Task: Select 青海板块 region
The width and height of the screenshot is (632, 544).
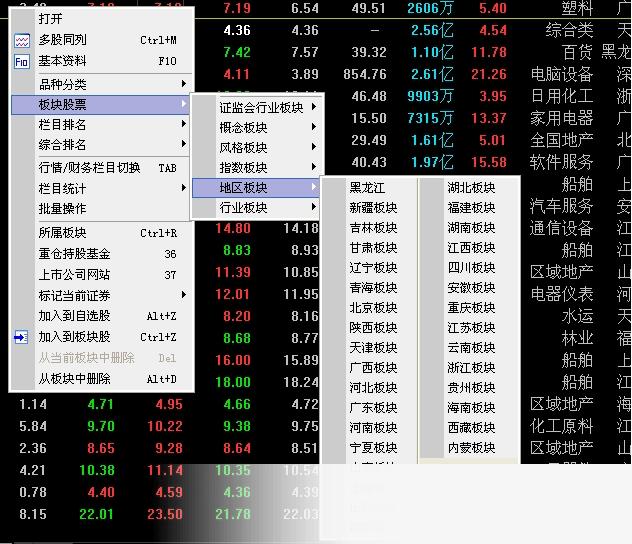Action: 369,288
